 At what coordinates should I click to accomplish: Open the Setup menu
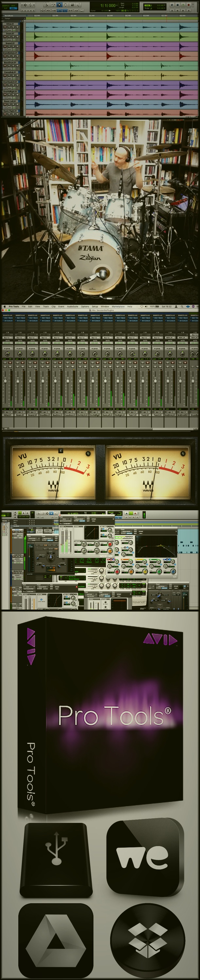pos(95,306)
